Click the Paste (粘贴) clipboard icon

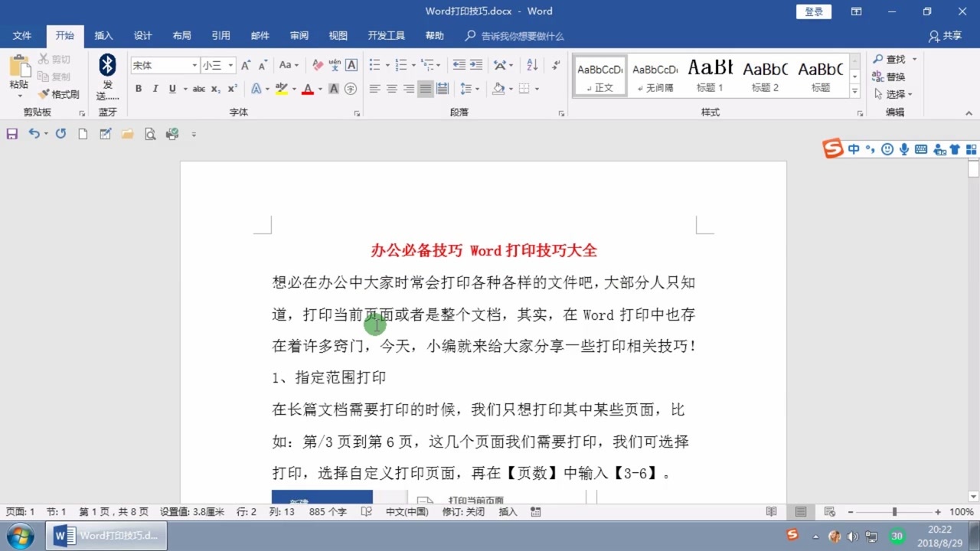[x=19, y=67]
